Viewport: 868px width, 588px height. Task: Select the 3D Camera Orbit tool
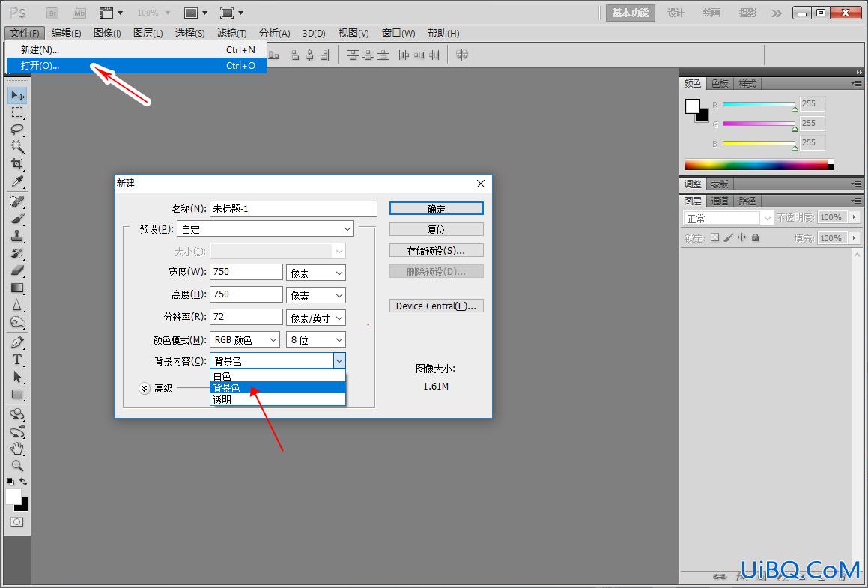17,431
